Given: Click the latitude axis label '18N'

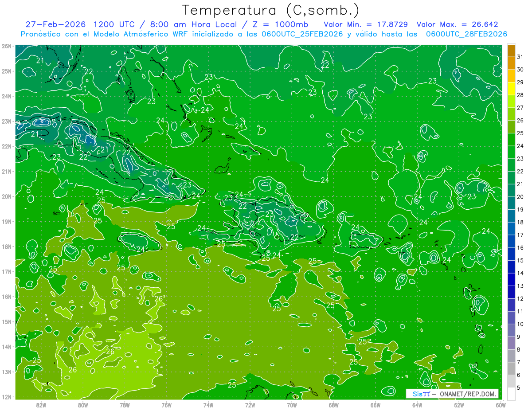Looking at the screenshot, I should pyautogui.click(x=6, y=247).
